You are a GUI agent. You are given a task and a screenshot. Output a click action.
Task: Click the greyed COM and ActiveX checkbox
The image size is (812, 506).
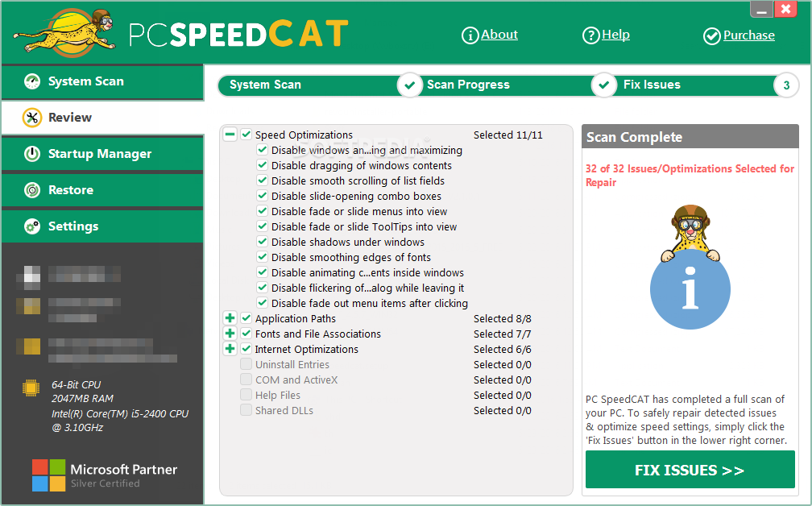click(x=246, y=379)
